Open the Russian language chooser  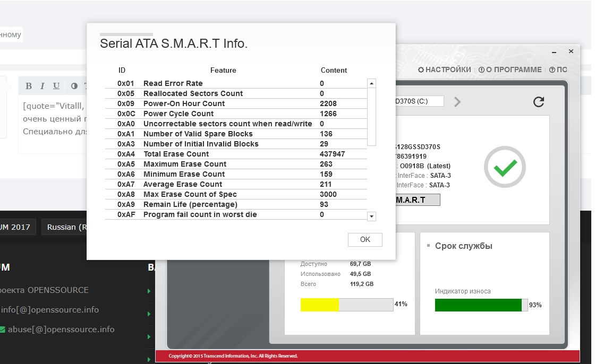(x=65, y=227)
